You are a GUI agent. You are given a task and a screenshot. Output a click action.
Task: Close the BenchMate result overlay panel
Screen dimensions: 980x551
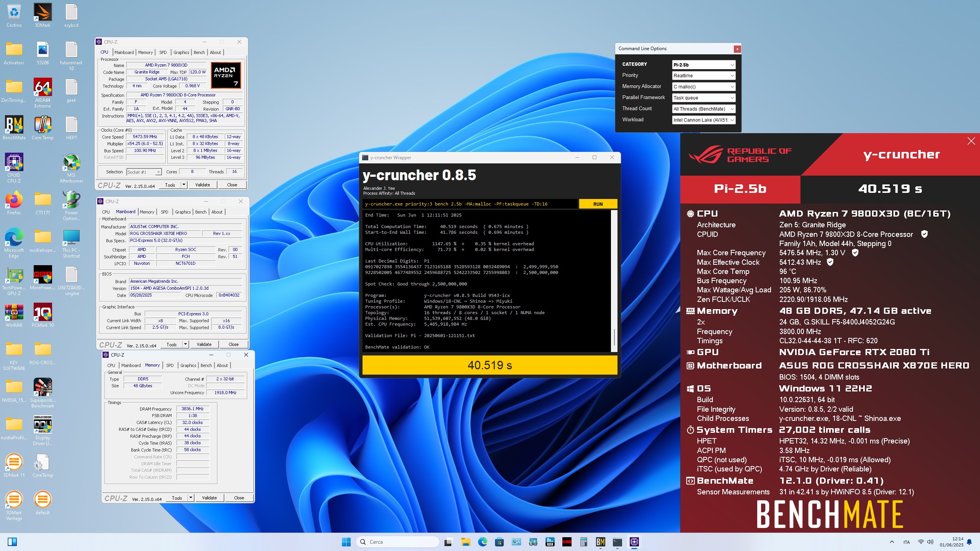pyautogui.click(x=971, y=141)
